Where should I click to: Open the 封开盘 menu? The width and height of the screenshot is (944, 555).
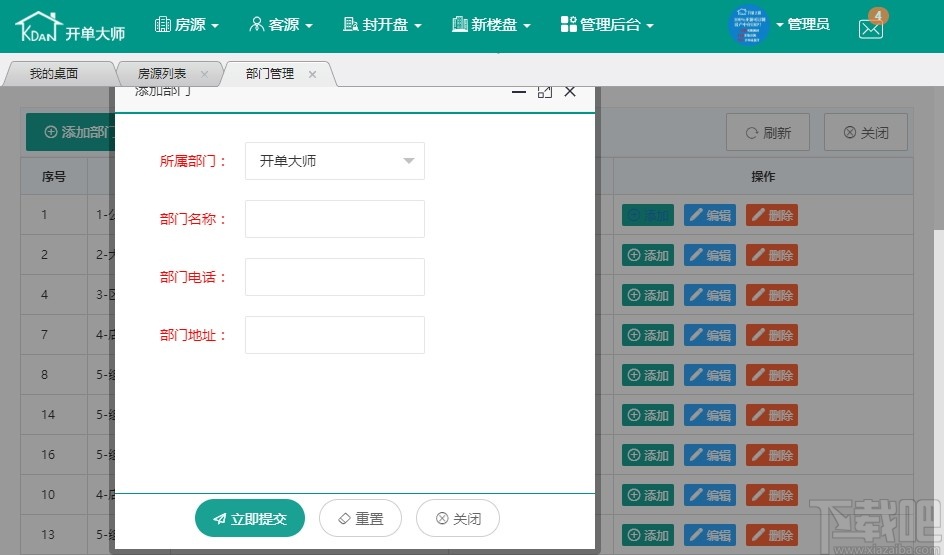[382, 25]
